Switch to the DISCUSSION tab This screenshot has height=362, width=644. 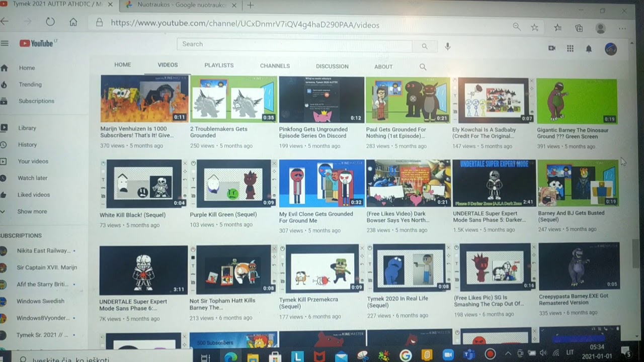pos(332,66)
